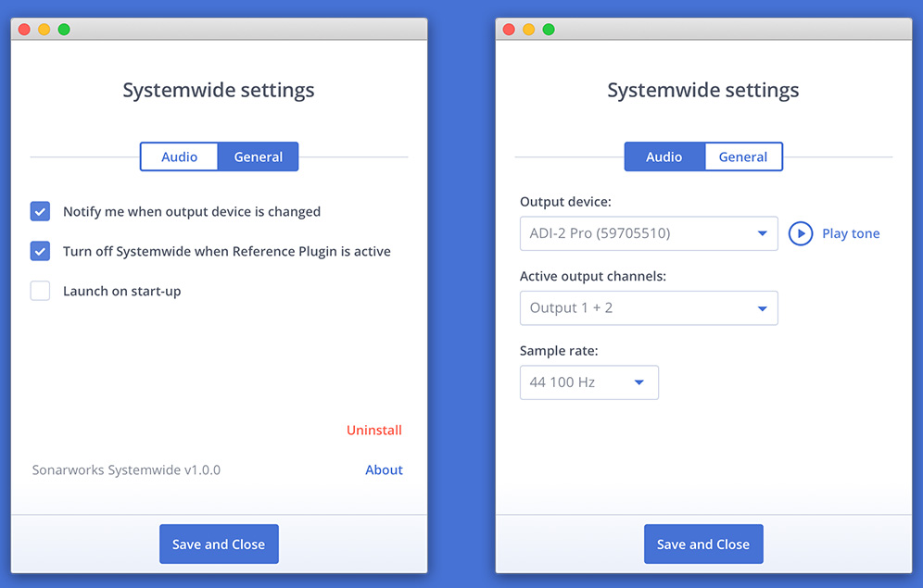Click the yellow minimize button on right window

[528, 29]
